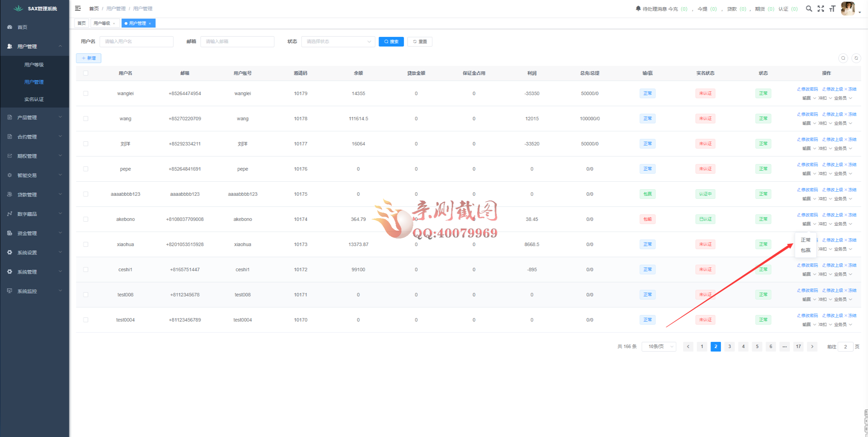The height and width of the screenshot is (437, 868).
Task: Click the notification bell icon
Action: tap(638, 9)
